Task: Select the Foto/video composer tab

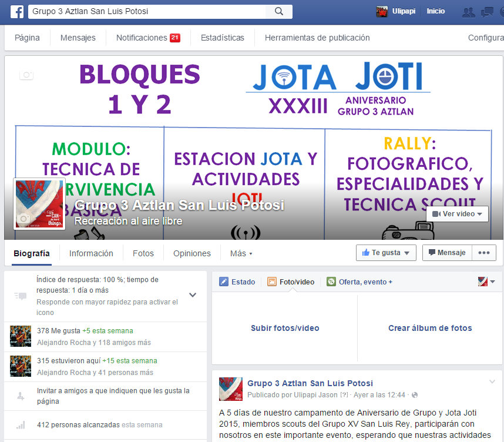Action: tap(291, 282)
